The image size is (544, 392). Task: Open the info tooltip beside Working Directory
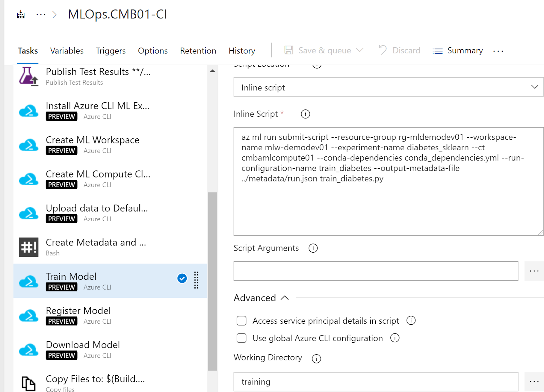[x=316, y=358]
